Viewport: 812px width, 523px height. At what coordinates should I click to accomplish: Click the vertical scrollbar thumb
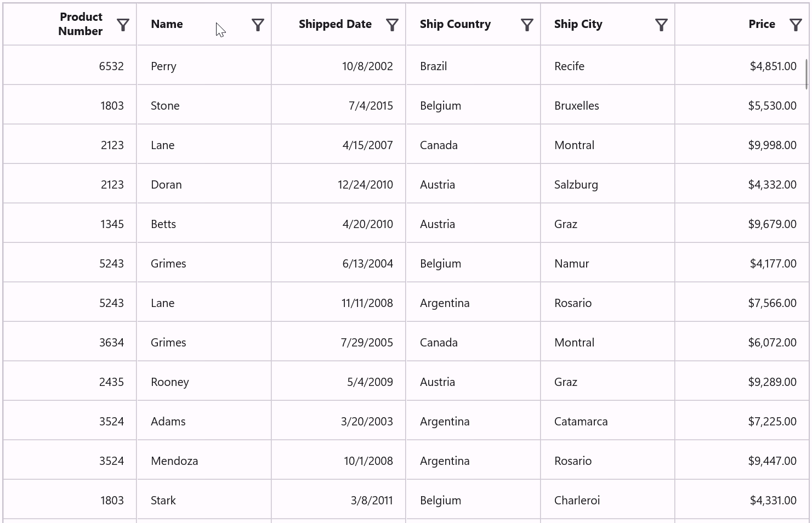pyautogui.click(x=807, y=74)
